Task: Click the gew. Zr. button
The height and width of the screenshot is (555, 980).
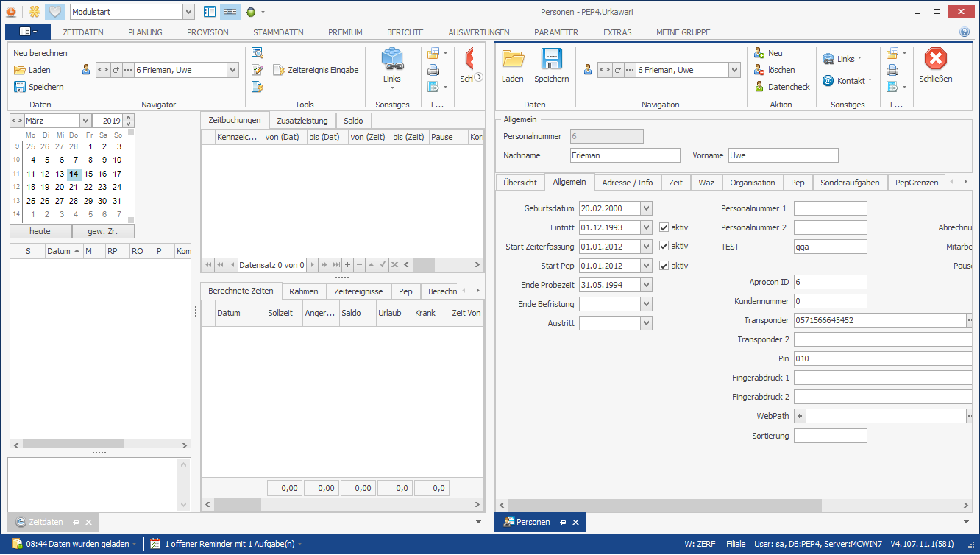Action: (x=103, y=231)
